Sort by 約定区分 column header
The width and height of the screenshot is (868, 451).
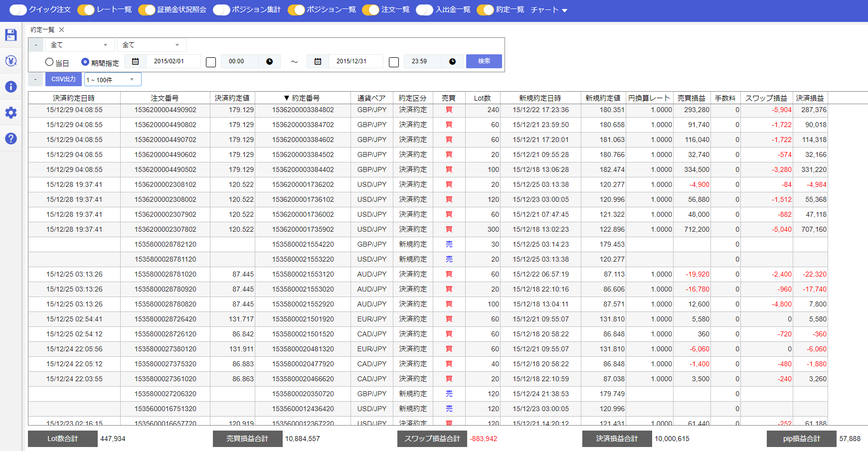413,98
